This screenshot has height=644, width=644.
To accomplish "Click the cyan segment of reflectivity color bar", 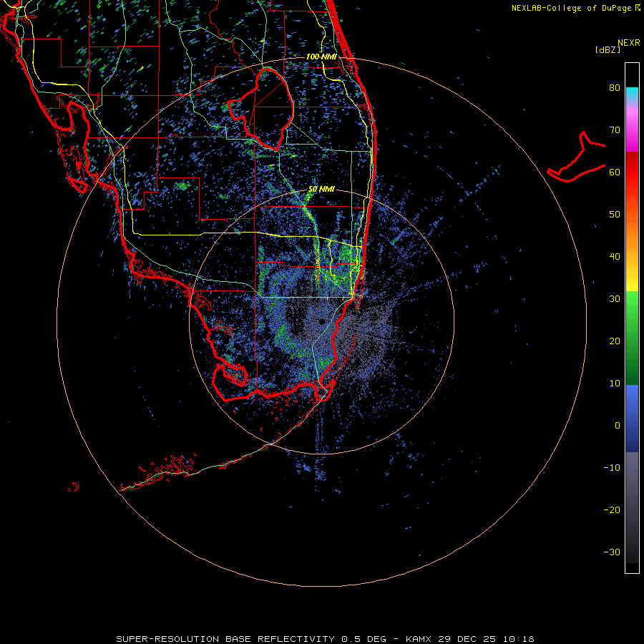I will tap(632, 94).
